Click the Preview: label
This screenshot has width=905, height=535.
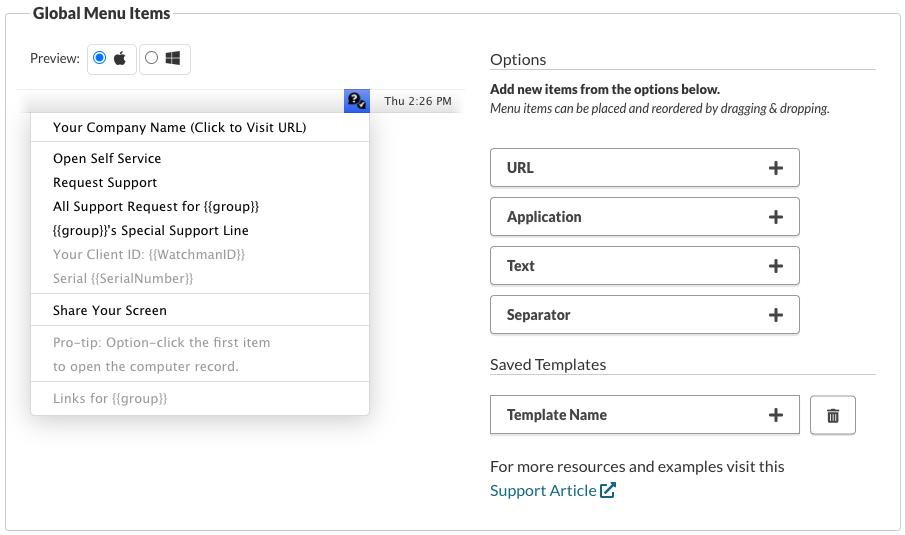coord(55,58)
